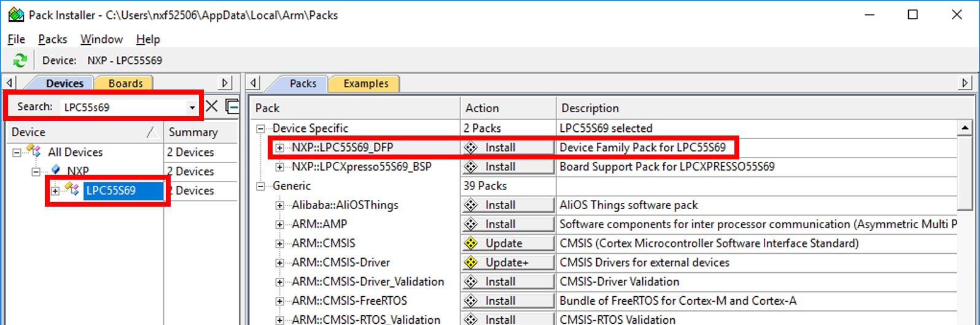Screen dimensions: 980x325
Task: Click the green refresh packs icon
Action: click(20, 60)
